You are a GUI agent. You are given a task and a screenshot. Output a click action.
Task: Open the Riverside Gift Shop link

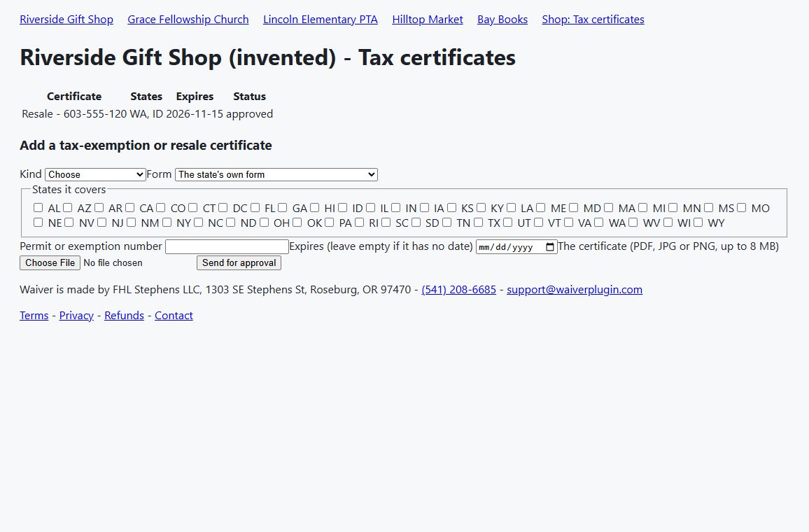(66, 20)
